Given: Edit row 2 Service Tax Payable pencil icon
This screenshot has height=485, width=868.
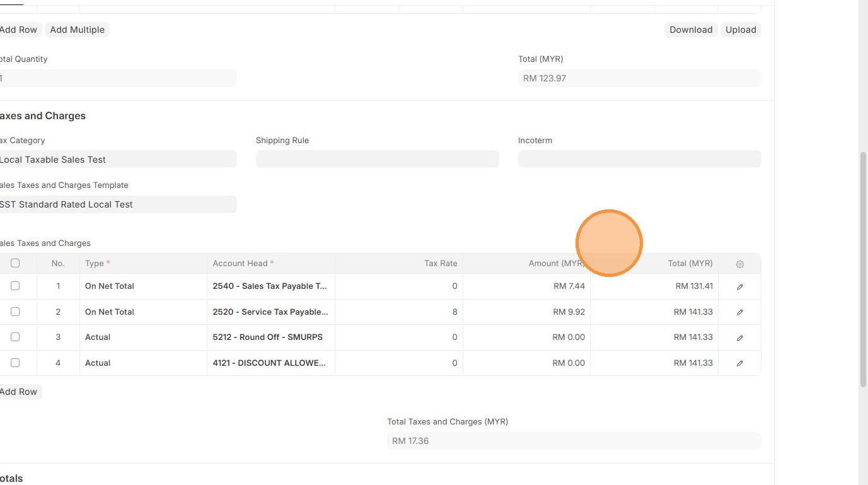Looking at the screenshot, I should [740, 312].
